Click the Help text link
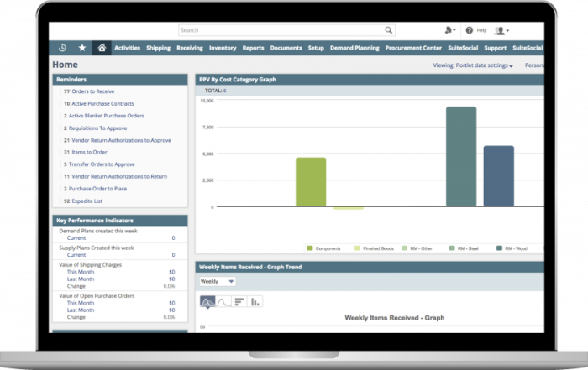Screen dimensions: 588x370 [481, 30]
